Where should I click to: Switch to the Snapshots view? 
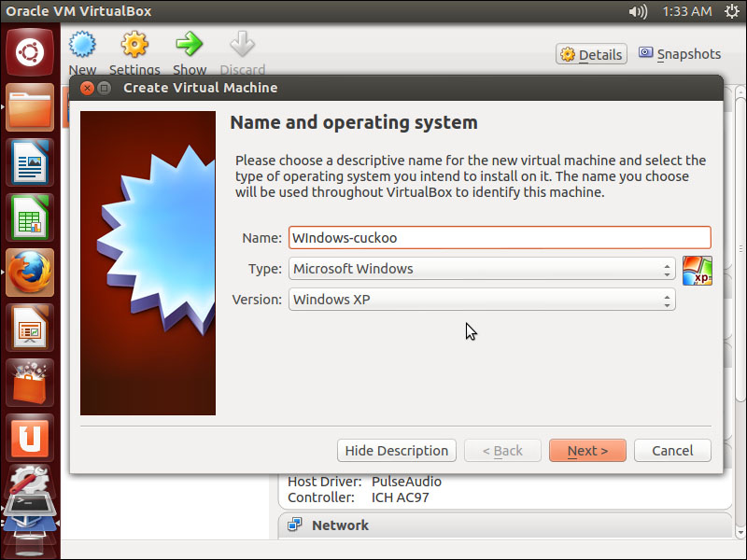[680, 54]
